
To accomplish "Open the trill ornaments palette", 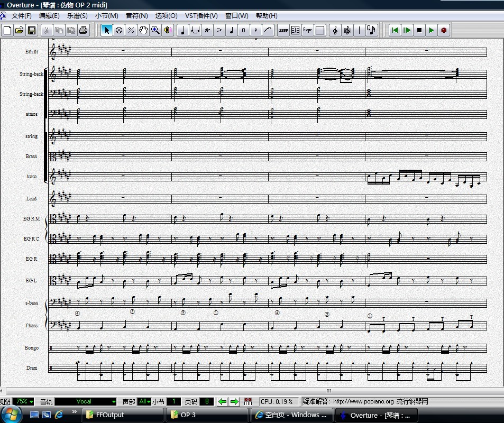I will pyautogui.click(x=207, y=30).
